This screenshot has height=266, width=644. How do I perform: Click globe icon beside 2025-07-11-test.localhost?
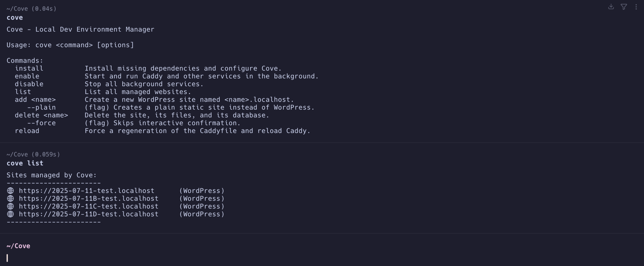[x=10, y=191]
